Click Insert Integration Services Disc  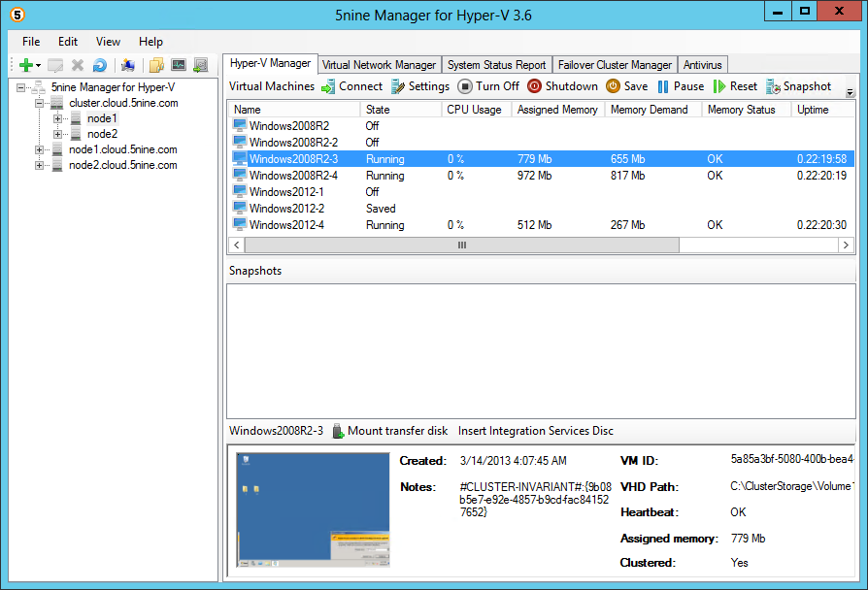[x=536, y=431]
